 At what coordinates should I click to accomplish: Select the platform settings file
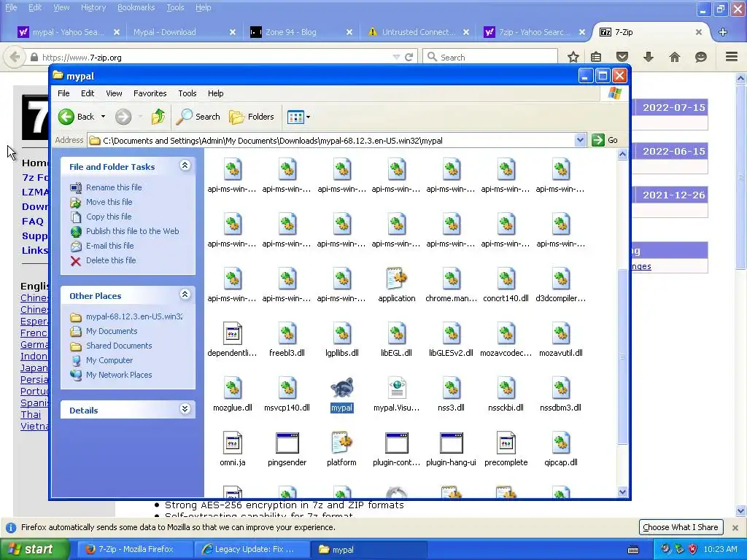pyautogui.click(x=341, y=448)
